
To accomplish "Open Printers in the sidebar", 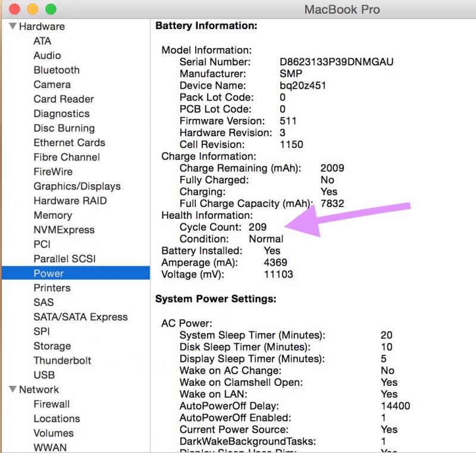I will pos(52,288).
